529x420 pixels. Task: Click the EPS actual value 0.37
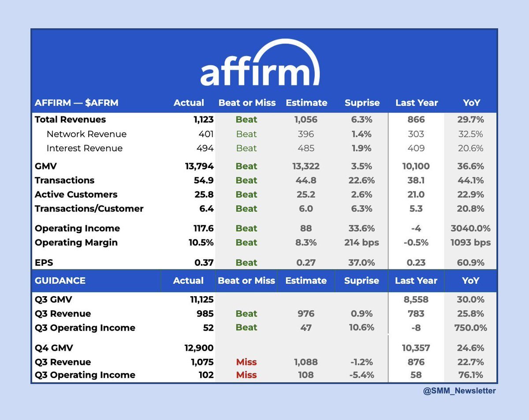pos(204,263)
